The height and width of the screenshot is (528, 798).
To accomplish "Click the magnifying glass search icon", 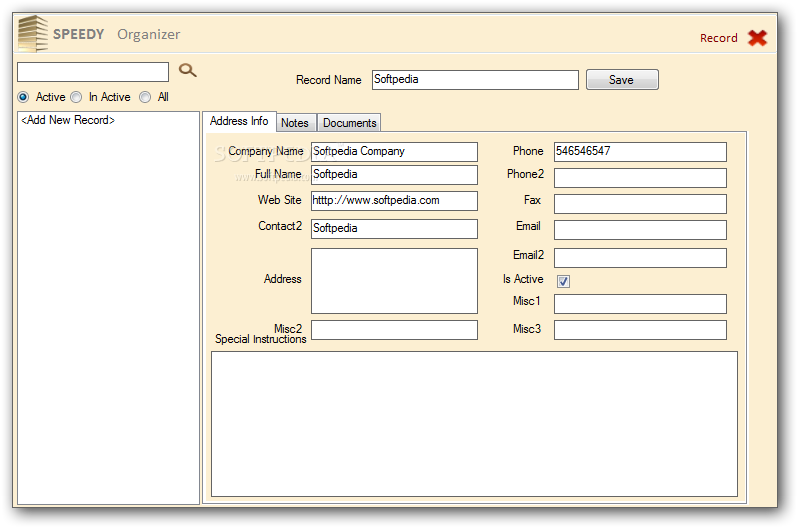I will click(187, 70).
